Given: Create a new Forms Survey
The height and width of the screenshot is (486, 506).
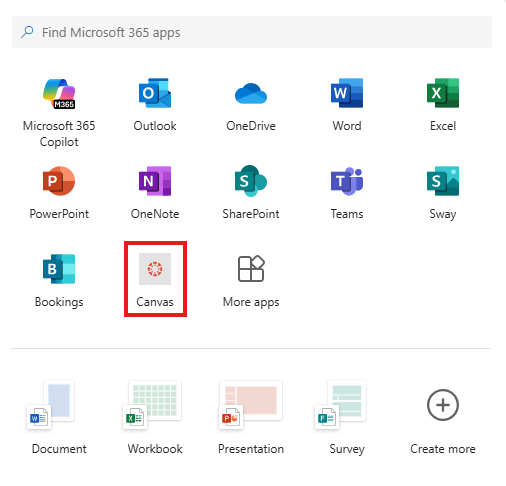Looking at the screenshot, I should tap(341, 404).
